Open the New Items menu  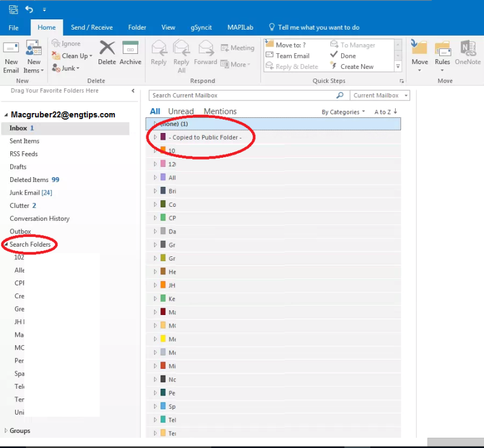34,57
